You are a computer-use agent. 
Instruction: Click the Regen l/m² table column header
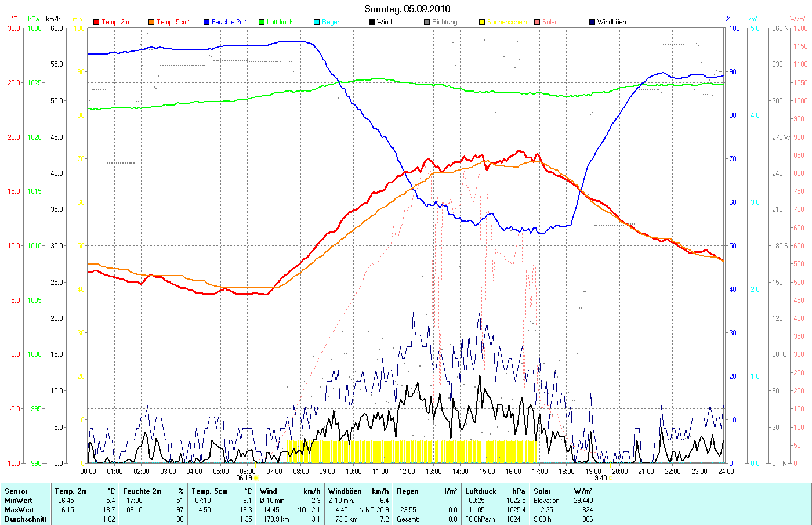tap(427, 491)
